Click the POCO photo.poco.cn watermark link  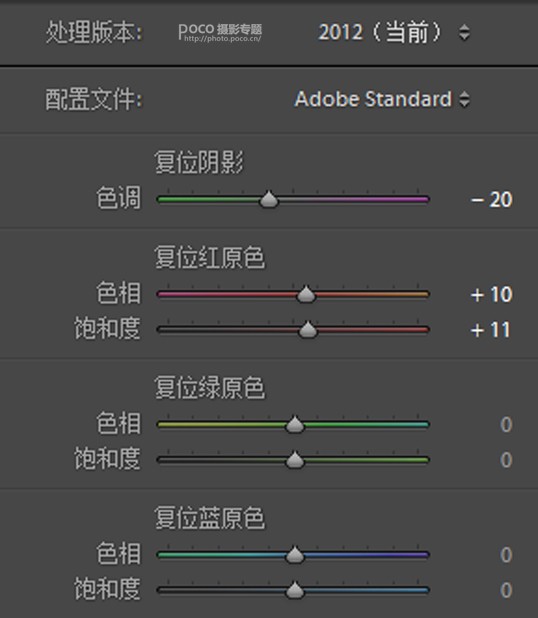click(220, 32)
